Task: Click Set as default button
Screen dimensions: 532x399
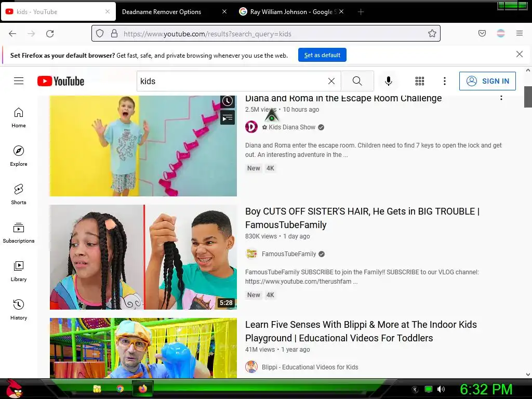Action: pos(322,55)
